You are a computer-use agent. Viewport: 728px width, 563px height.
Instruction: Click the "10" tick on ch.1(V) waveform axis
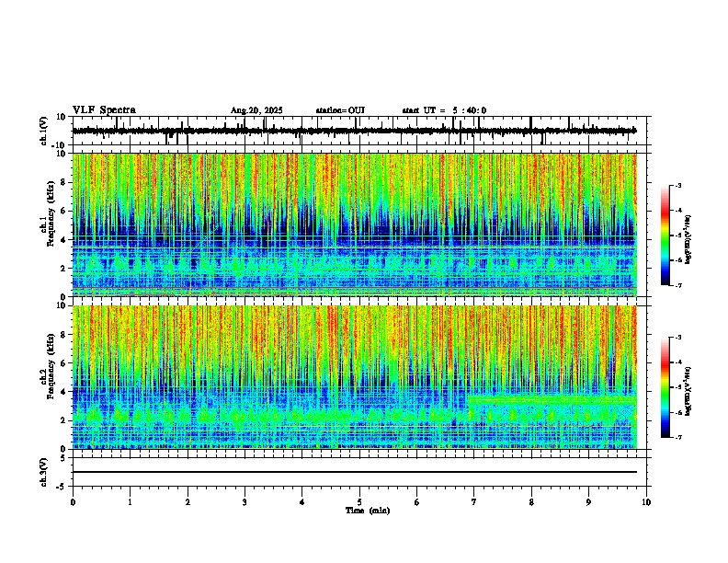[x=62, y=117]
